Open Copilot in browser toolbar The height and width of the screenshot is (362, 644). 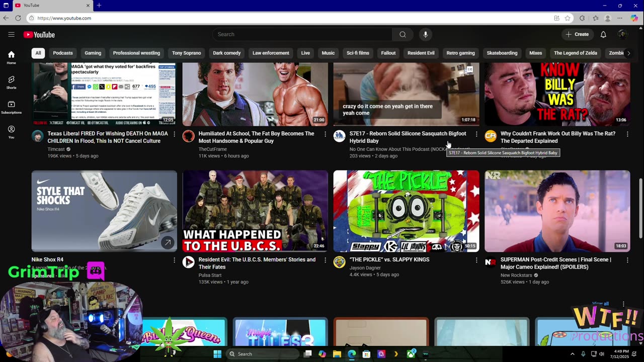tap(634, 18)
